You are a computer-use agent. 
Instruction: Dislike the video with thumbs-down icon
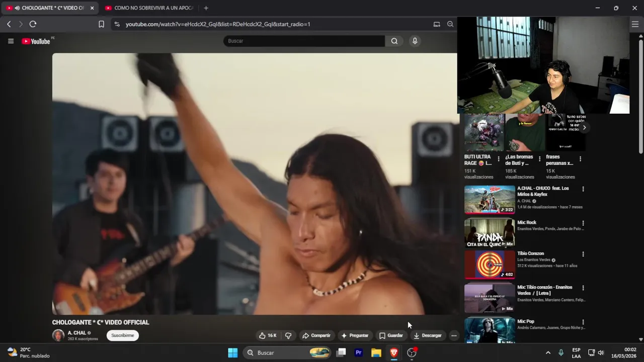point(288,335)
